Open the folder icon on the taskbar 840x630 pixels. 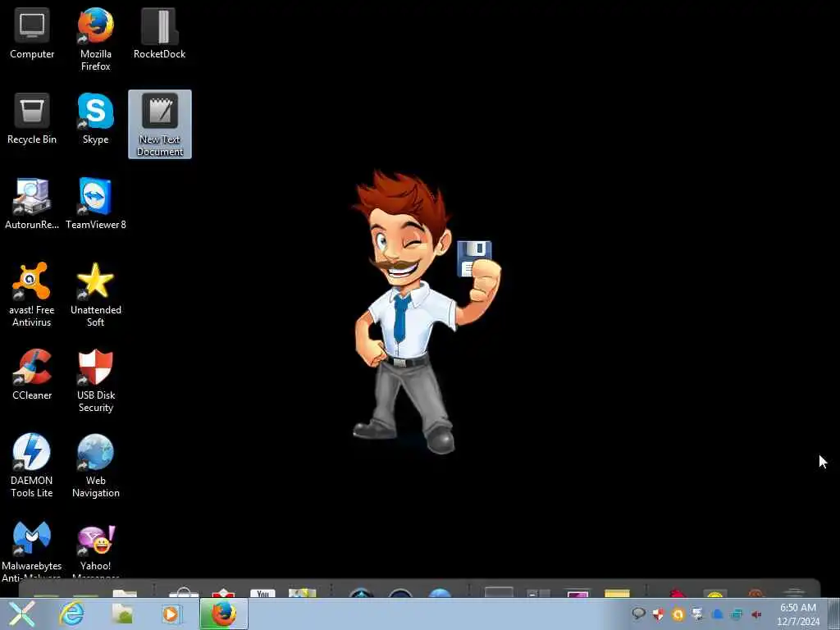122,614
